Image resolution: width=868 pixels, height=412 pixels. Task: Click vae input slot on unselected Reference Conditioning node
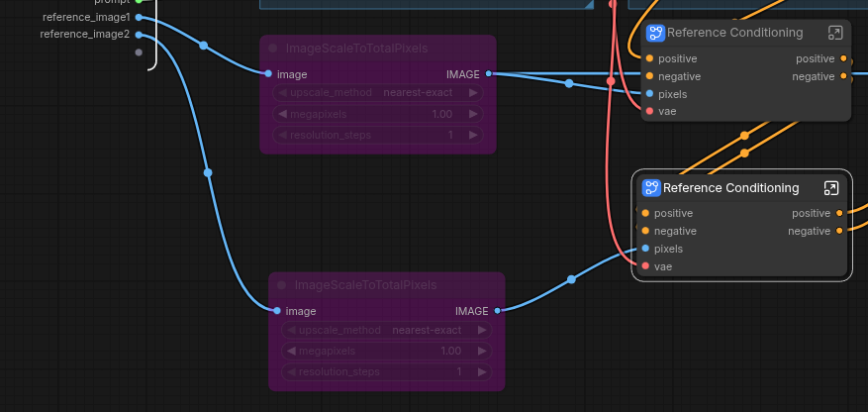(x=649, y=111)
